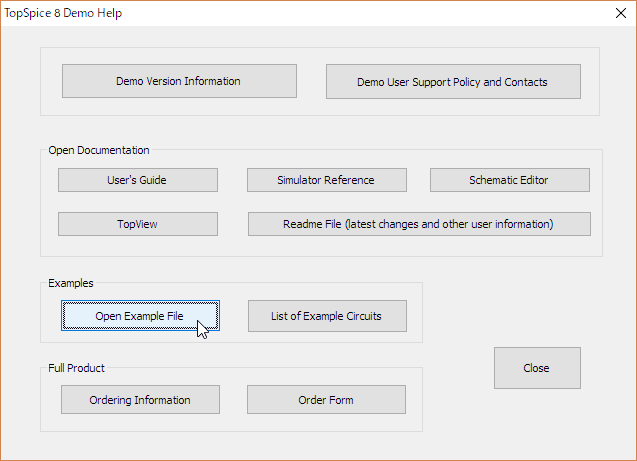Open Demo Version Information
This screenshot has width=637, height=461.
coord(179,81)
